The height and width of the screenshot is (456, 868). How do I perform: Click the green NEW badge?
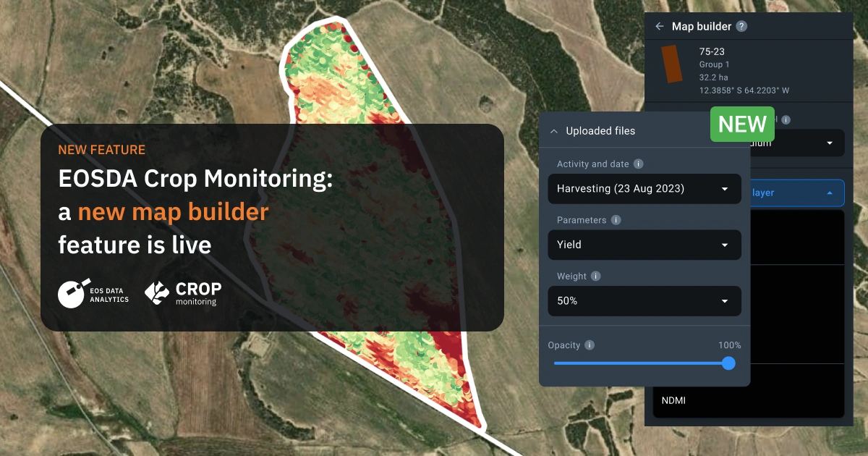[x=742, y=124]
